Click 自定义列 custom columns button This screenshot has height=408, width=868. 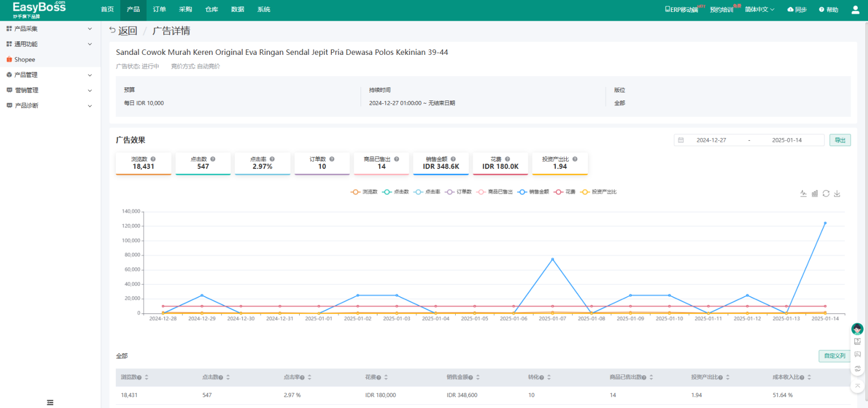click(835, 356)
